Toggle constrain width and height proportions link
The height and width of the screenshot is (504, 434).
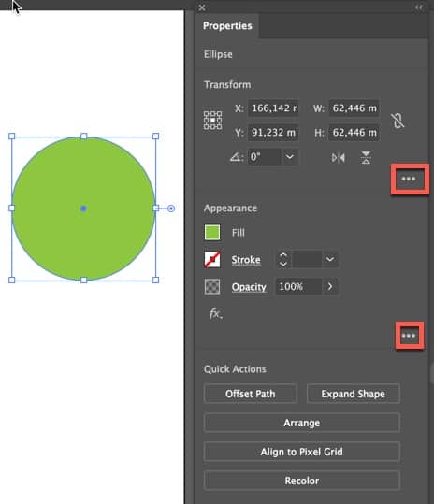[x=398, y=121]
